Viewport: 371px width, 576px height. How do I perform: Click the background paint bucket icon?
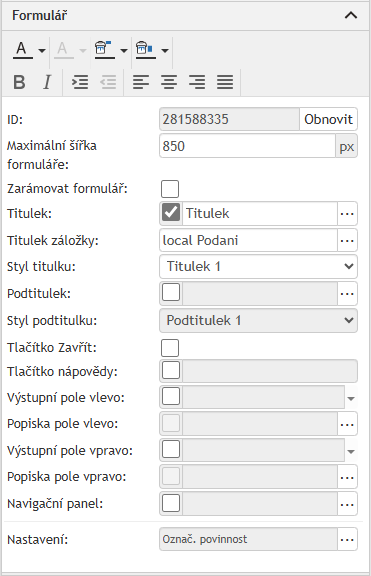click(x=104, y=50)
